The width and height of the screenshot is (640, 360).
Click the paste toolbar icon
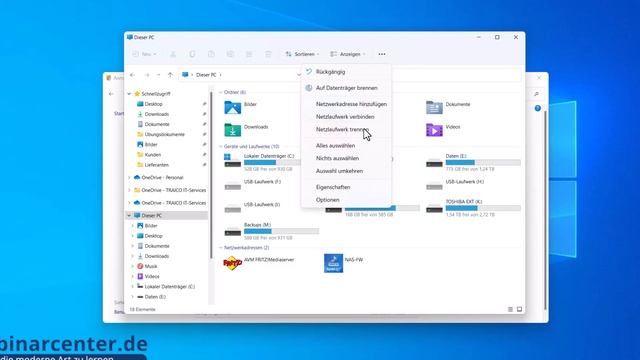tap(211, 54)
